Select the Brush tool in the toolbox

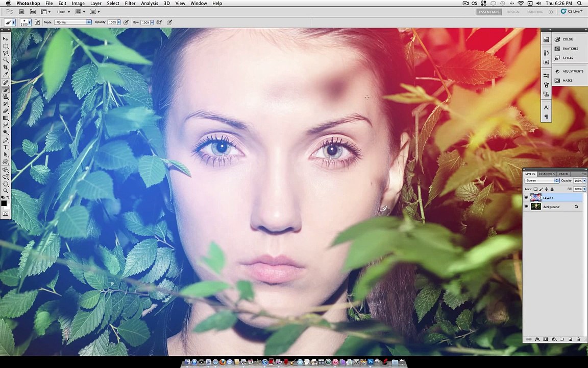[6, 89]
